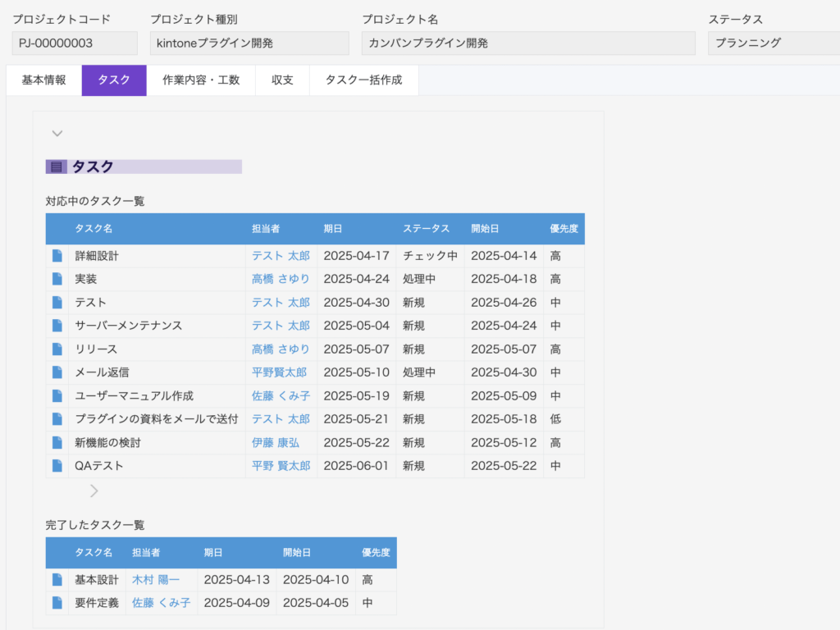Click due date 2025-04-13 in completed tasks
This screenshot has height=630, width=840.
click(x=237, y=579)
